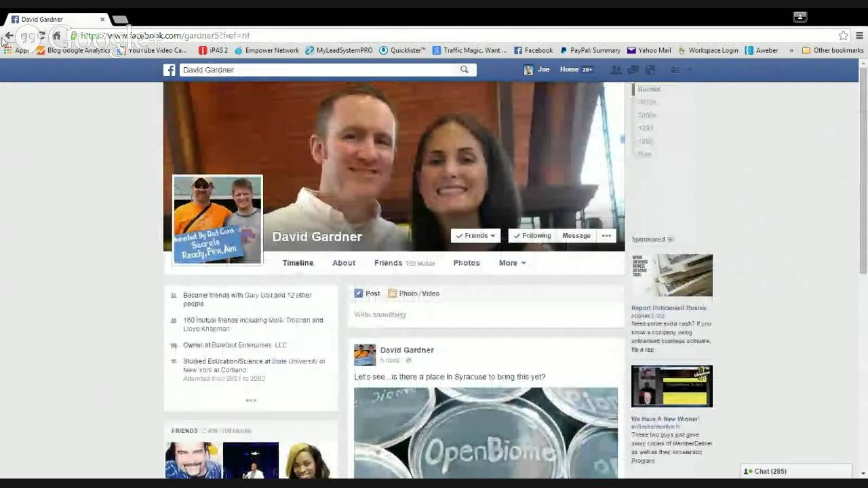
Task: Open the iPAS 2 bookmark
Action: pos(213,50)
